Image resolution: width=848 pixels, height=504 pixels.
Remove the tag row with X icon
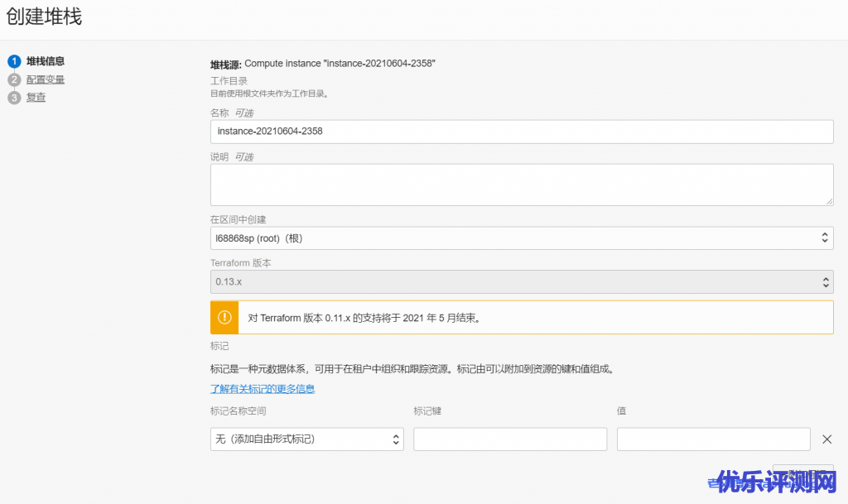pos(826,439)
